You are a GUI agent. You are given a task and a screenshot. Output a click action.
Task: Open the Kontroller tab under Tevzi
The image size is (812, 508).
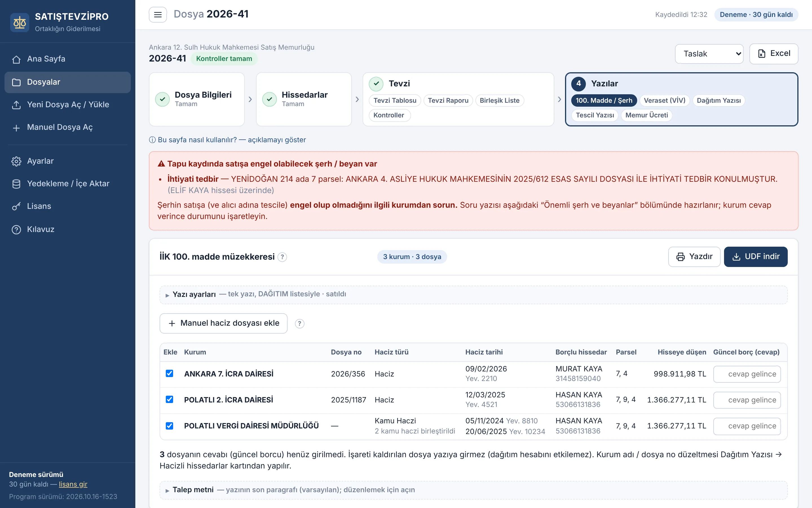389,115
